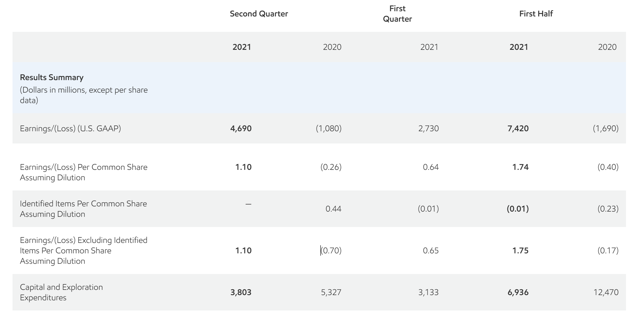Select the 3,803 expenditures value

pos(241,292)
